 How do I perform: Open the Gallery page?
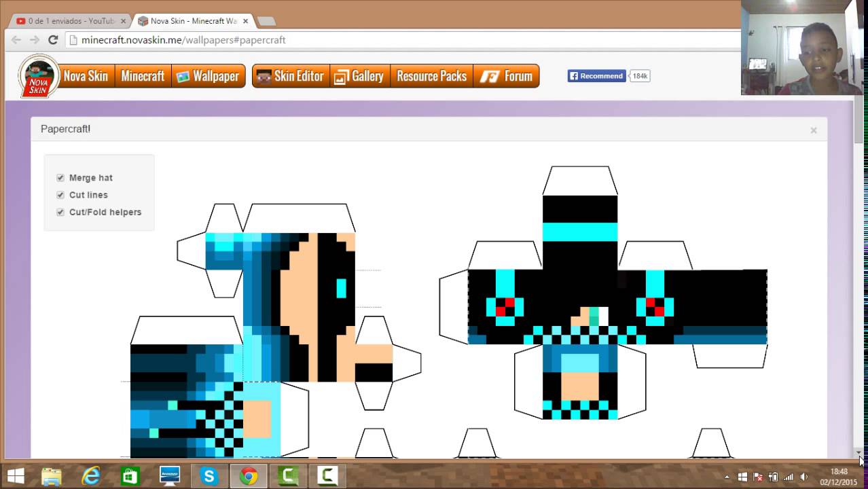point(359,76)
